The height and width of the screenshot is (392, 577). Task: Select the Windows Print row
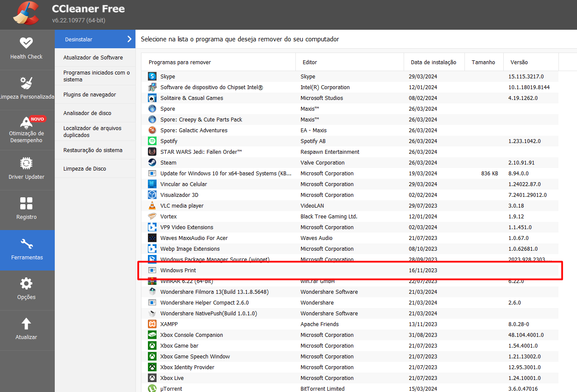[x=350, y=270]
